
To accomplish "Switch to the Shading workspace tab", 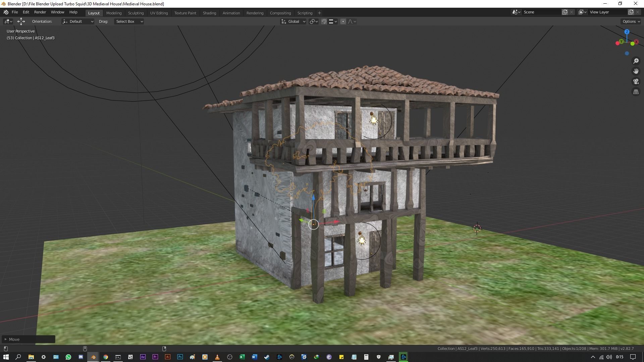I will click(209, 13).
